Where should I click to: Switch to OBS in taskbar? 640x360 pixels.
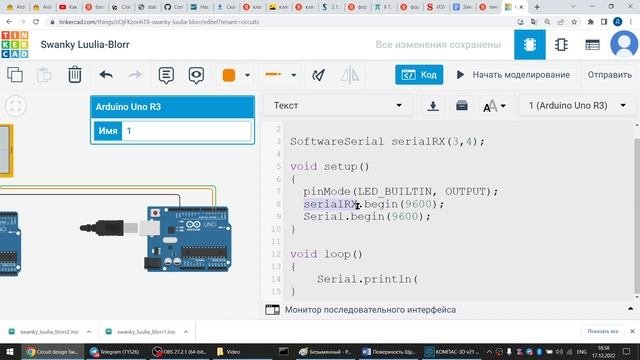[x=179, y=352]
